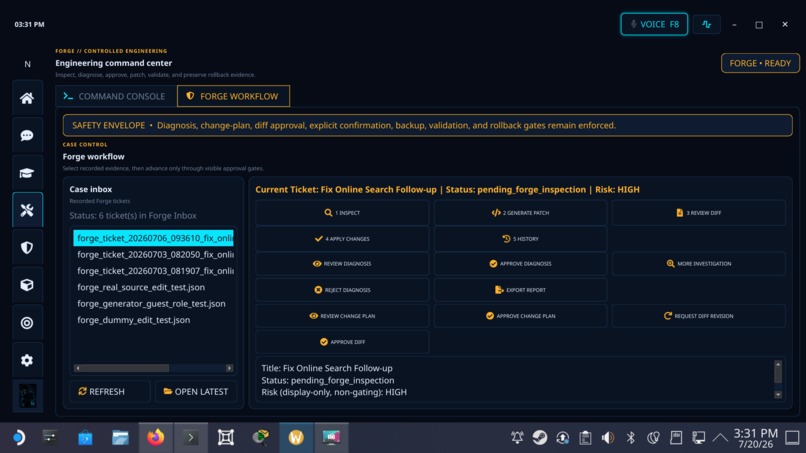
Task: Select ticket forge_ticket_20260703_081907
Action: 153,270
